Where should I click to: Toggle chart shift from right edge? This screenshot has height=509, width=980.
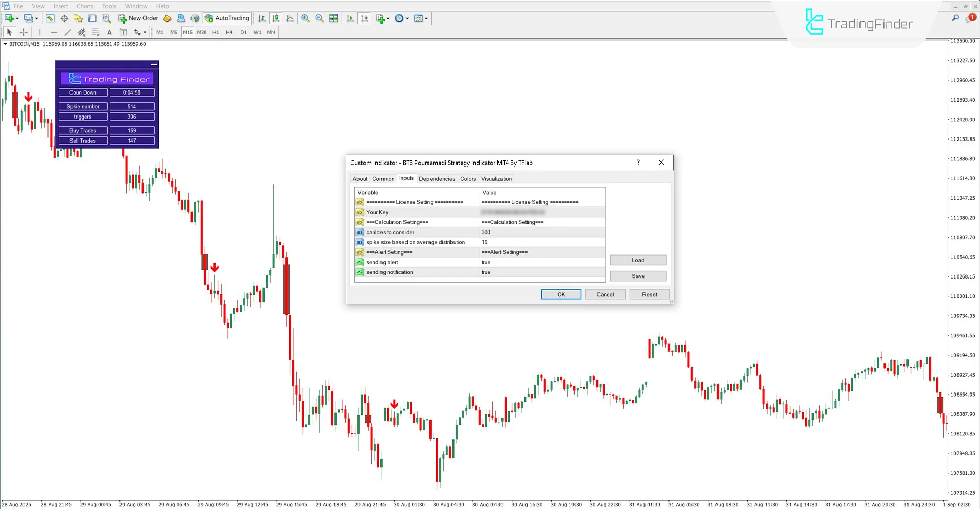tap(365, 18)
